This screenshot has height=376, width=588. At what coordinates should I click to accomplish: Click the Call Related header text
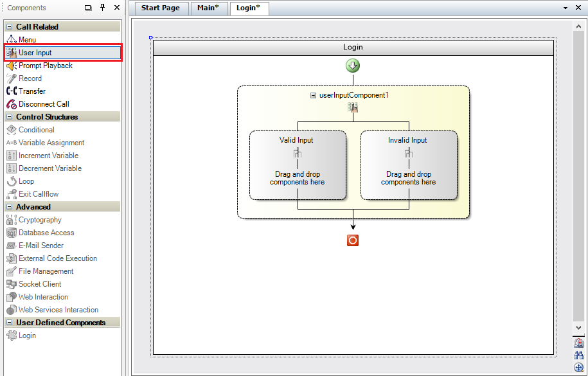37,26
